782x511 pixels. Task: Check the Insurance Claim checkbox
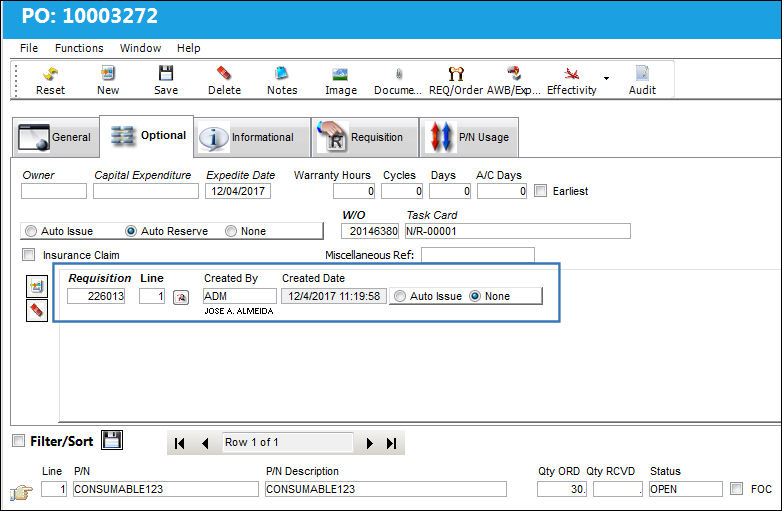[x=28, y=255]
